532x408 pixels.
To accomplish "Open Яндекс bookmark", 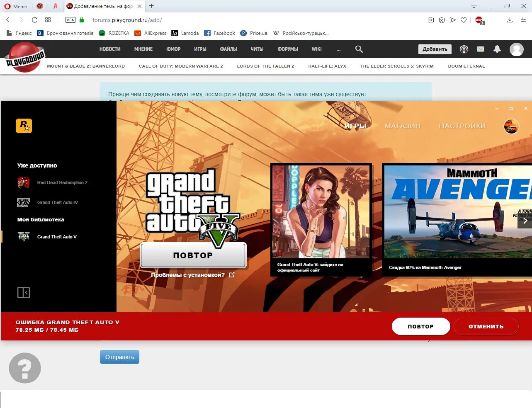I will pyautogui.click(x=19, y=33).
